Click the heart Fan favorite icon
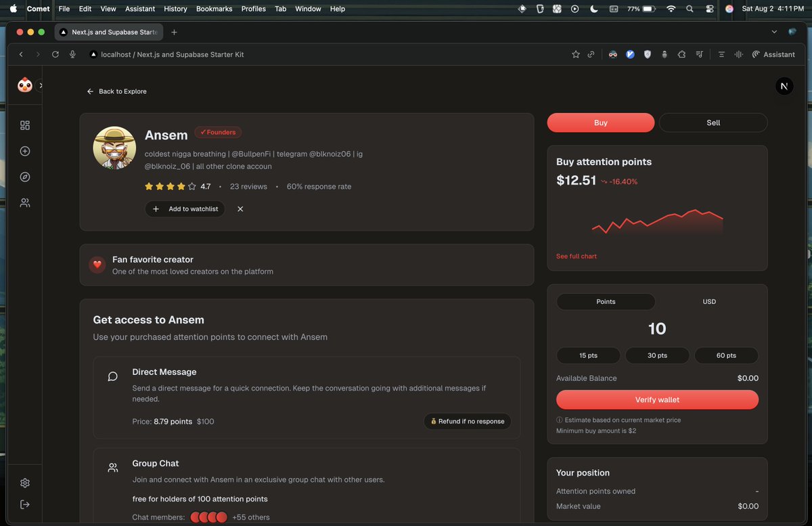812x526 pixels. 97,265
